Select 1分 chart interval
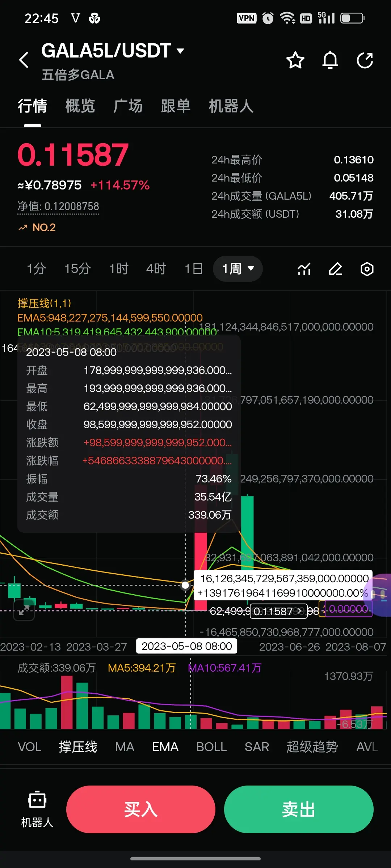391x868 pixels. pos(36,269)
